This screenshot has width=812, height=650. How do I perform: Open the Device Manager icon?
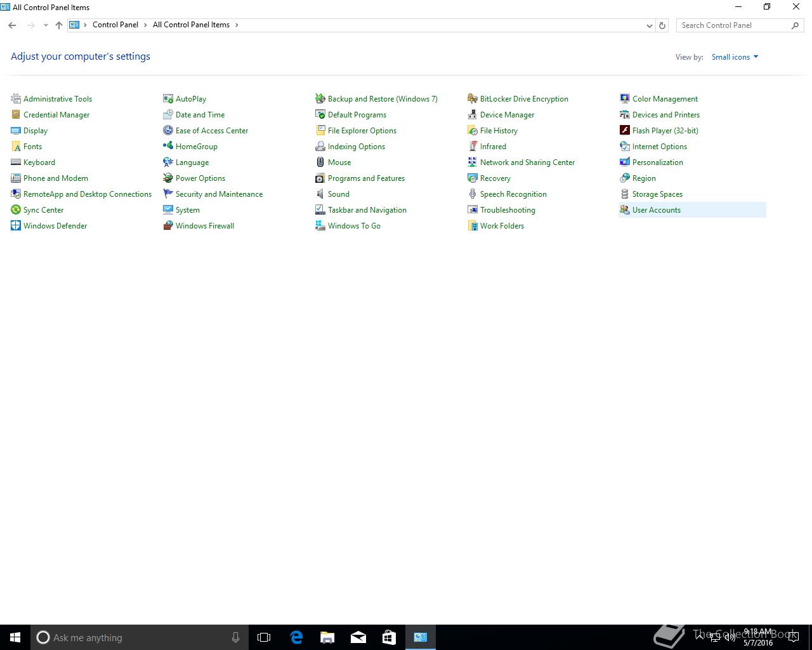473,114
